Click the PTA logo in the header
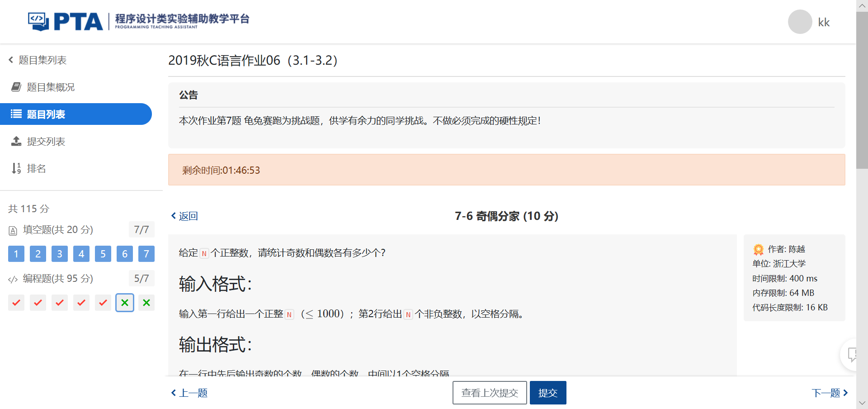 pos(138,21)
